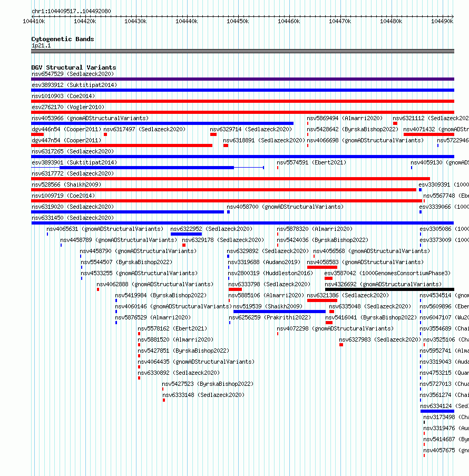
Task: Open nsv6321386 (Sedlazeck2020) label
Action: click(x=348, y=295)
